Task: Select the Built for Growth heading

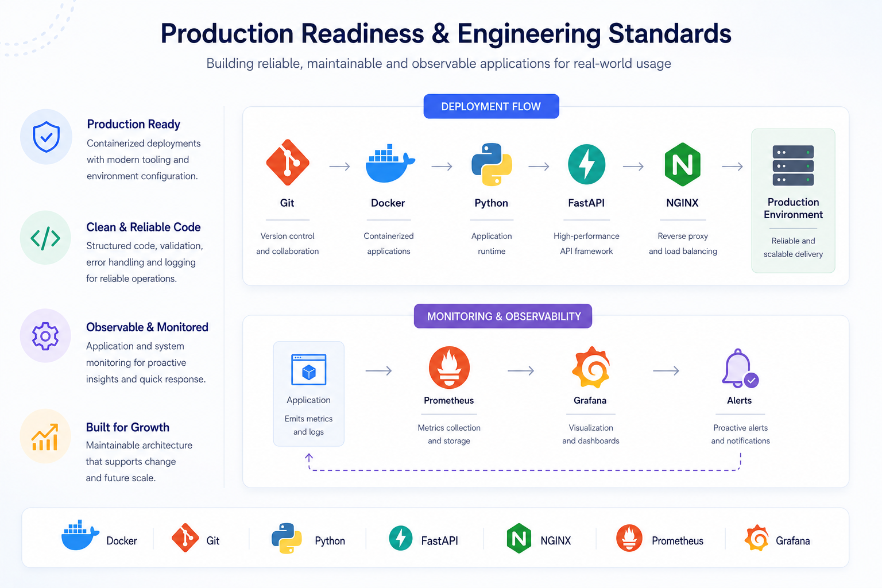Action: 127,427
